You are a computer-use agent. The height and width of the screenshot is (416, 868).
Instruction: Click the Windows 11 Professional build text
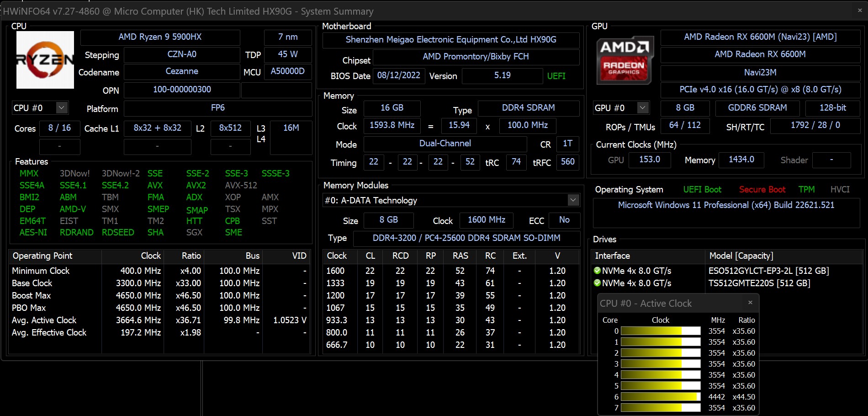click(726, 205)
